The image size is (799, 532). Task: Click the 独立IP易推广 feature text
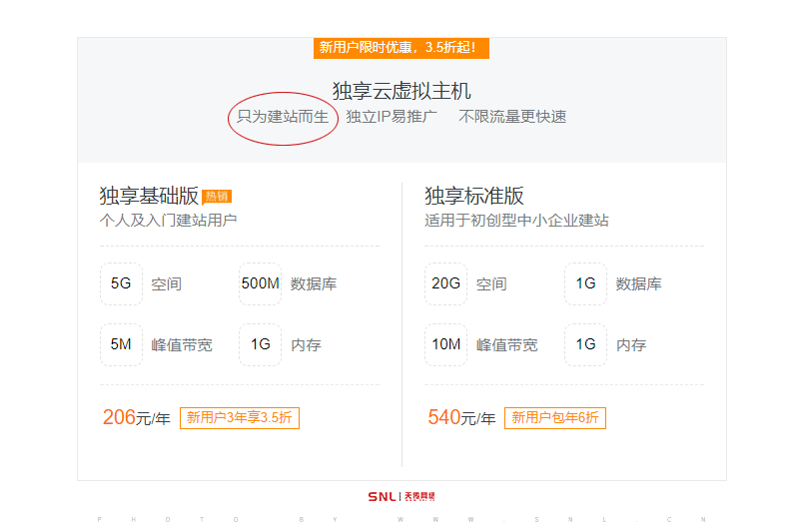click(392, 117)
